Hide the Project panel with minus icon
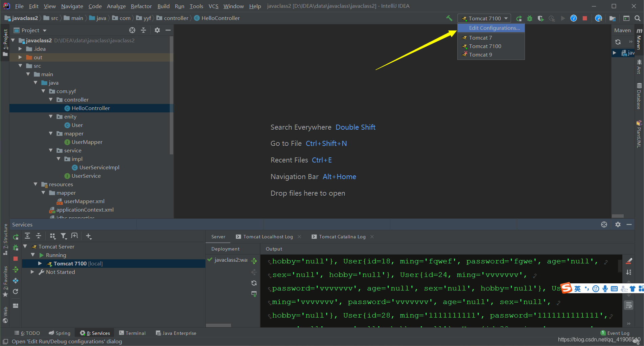 [168, 30]
